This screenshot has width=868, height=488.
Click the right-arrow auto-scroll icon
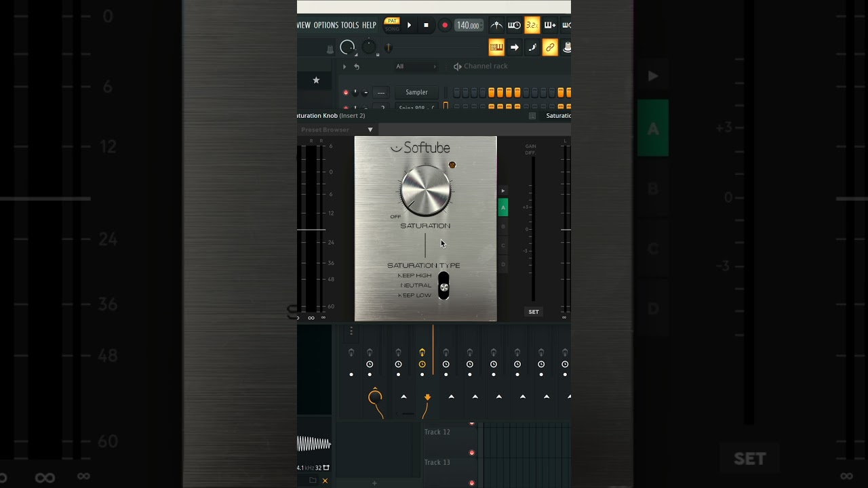point(515,47)
